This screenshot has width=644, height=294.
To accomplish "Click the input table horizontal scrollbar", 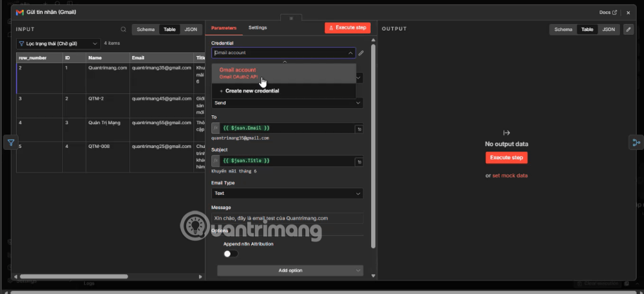I will [74, 277].
